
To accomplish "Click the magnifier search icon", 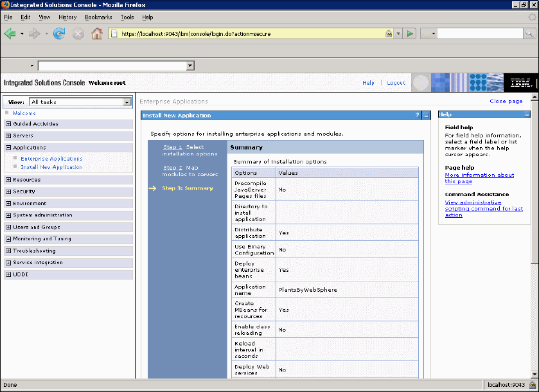I will pos(529,33).
